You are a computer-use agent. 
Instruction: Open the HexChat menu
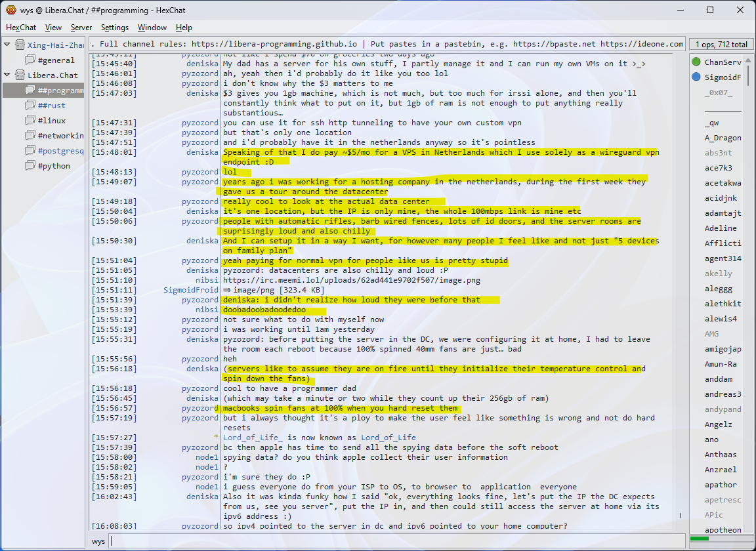tap(21, 28)
